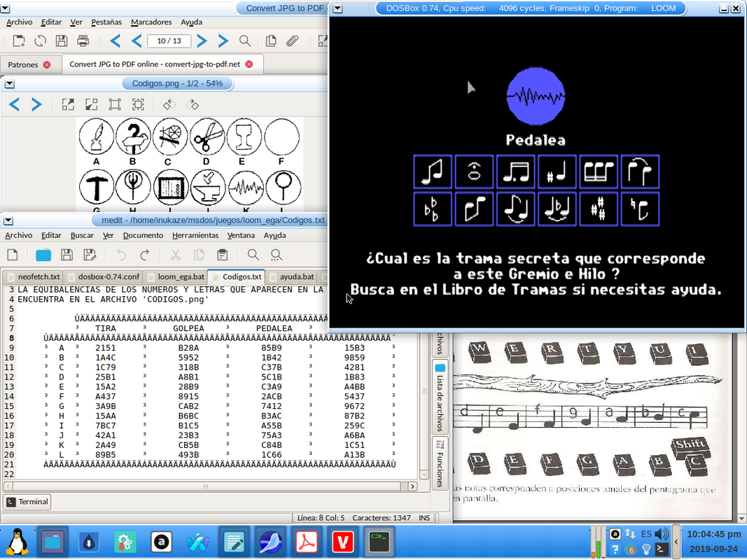The height and width of the screenshot is (560, 747).
Task: Click paste icon in medit toolbar
Action: (x=222, y=255)
